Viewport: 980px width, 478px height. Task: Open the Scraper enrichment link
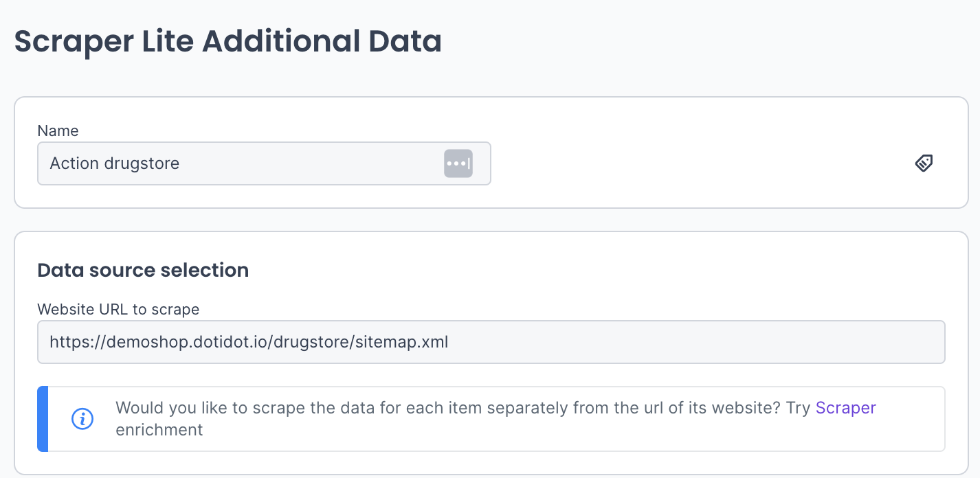coord(845,408)
